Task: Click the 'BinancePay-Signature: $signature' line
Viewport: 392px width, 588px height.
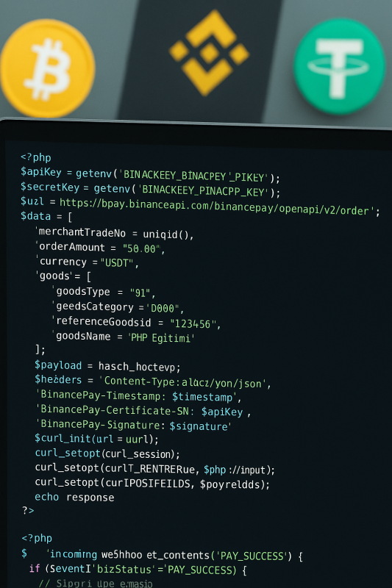Action: click(134, 426)
